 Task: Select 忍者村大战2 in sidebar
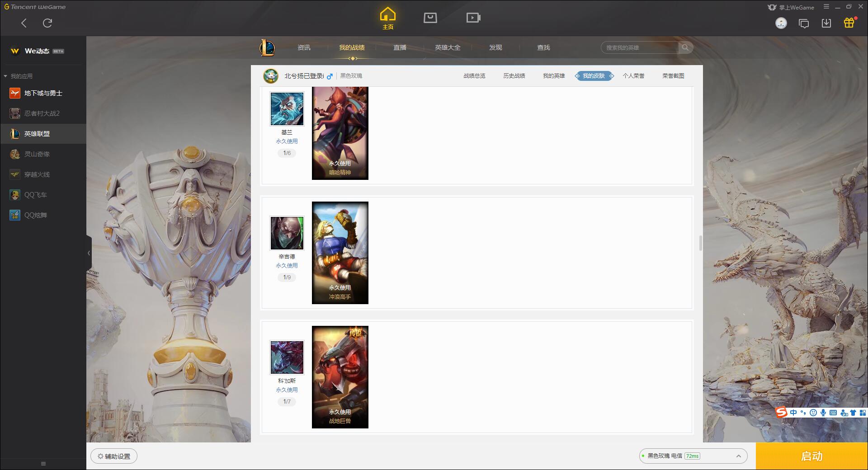point(43,113)
